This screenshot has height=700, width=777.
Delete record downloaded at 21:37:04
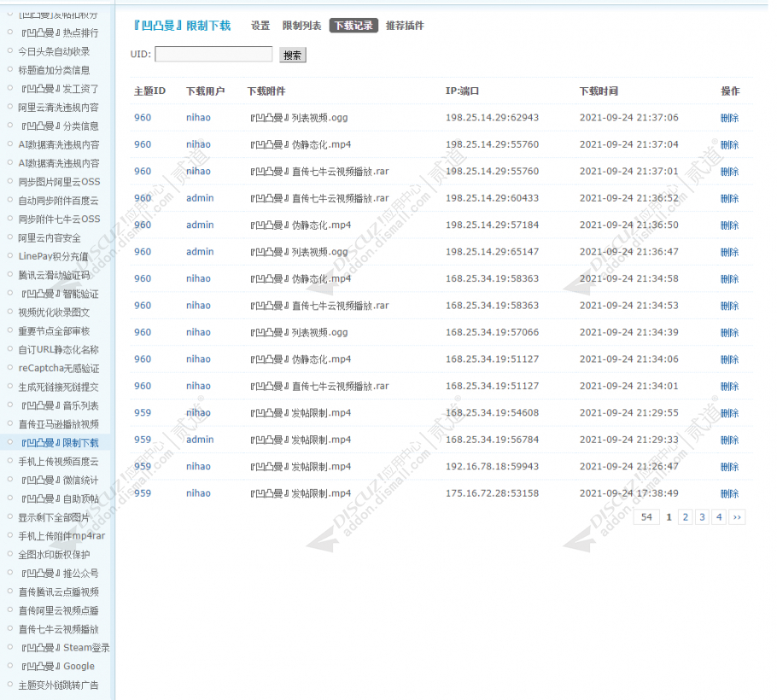tap(729, 144)
